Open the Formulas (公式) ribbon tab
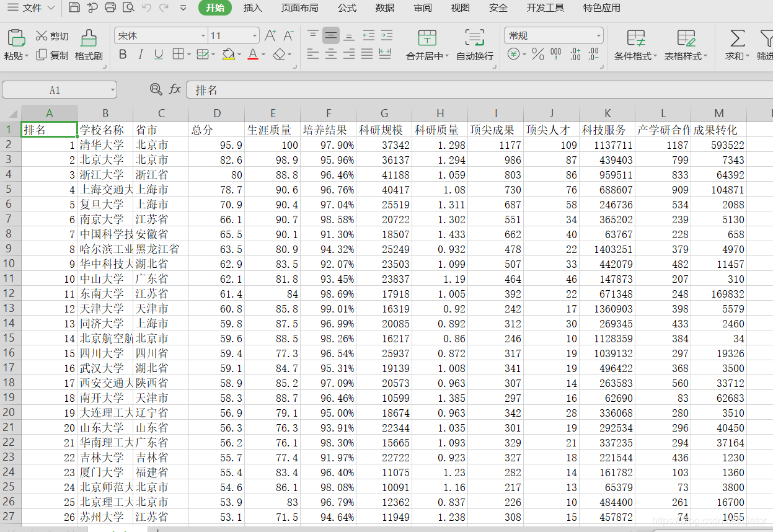773x532 pixels. pos(347,8)
